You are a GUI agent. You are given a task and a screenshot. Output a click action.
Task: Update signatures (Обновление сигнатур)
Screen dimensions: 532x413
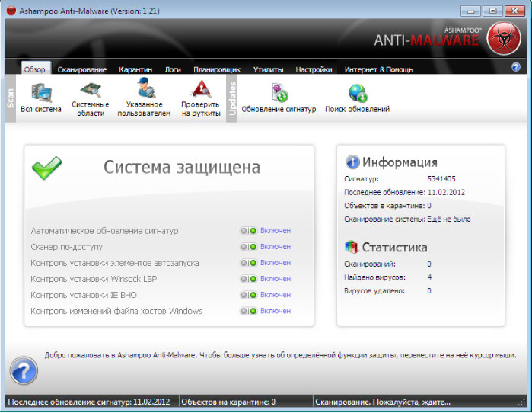279,98
